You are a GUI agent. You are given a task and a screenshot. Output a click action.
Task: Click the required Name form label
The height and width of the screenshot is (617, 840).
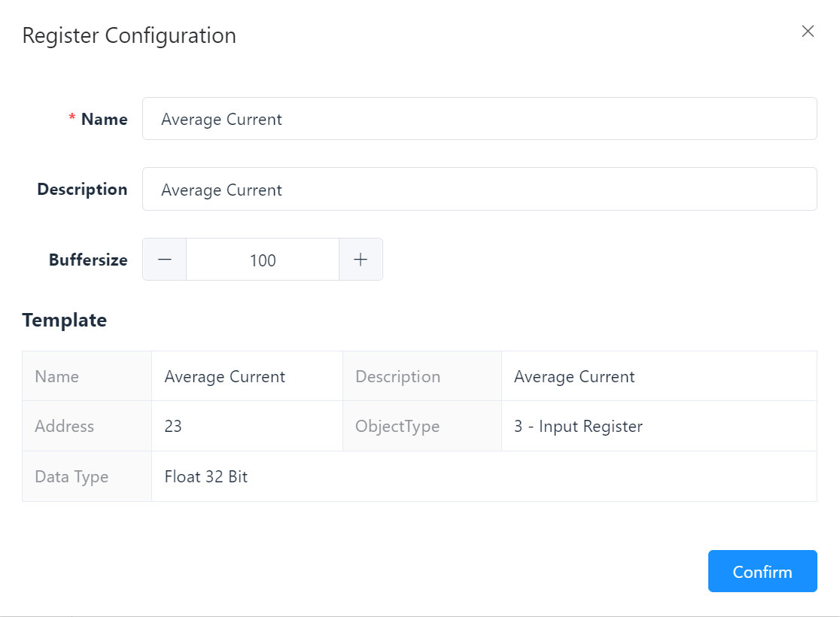[x=104, y=119]
